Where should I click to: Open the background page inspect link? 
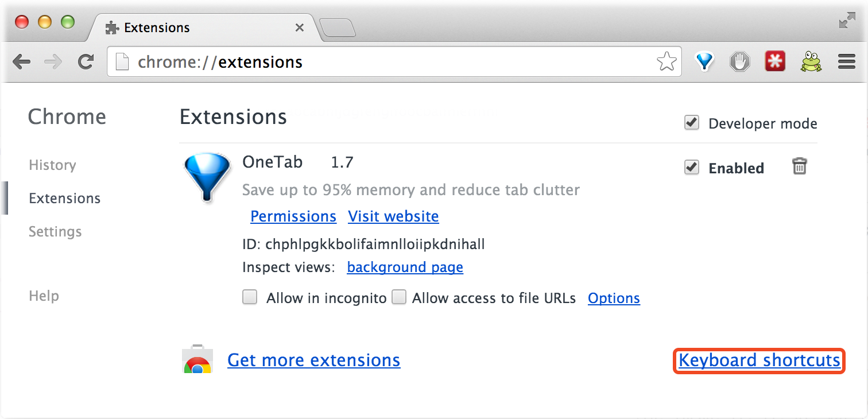tap(405, 267)
